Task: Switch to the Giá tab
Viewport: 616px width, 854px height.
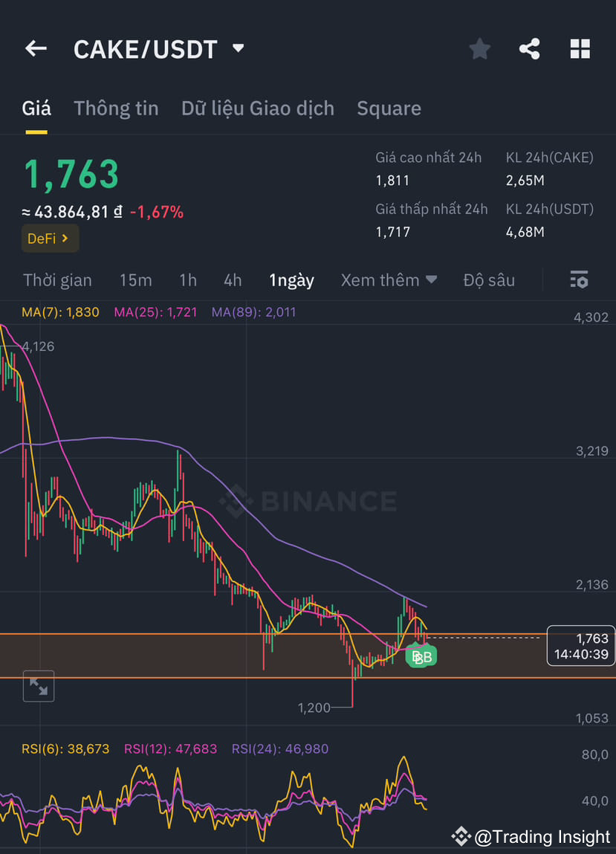Action: pos(36,109)
